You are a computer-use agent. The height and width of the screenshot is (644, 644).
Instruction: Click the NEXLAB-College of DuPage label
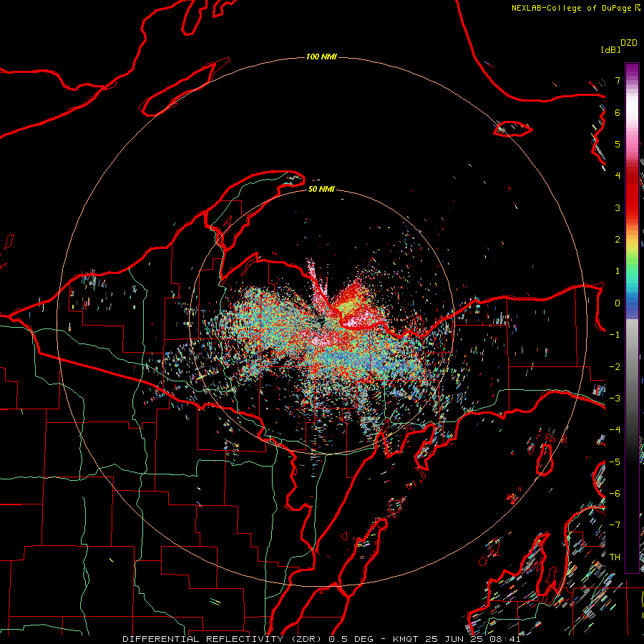click(x=571, y=8)
